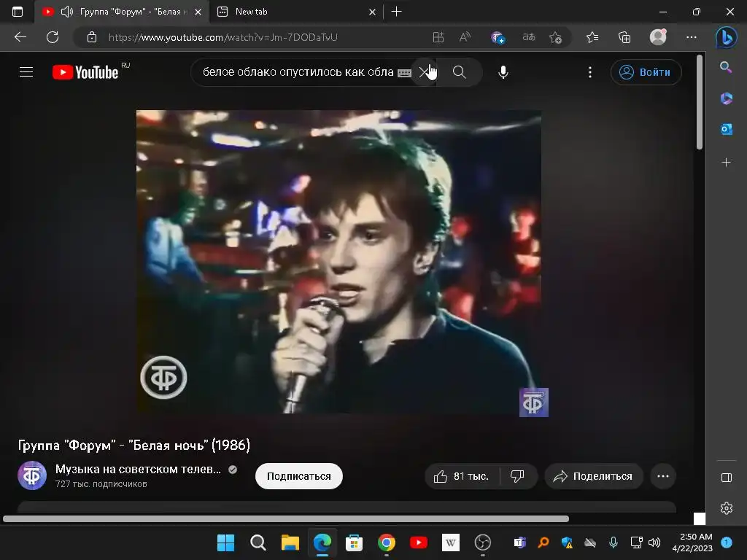
Task: Open the Edge Favorites list
Action: tap(592, 37)
